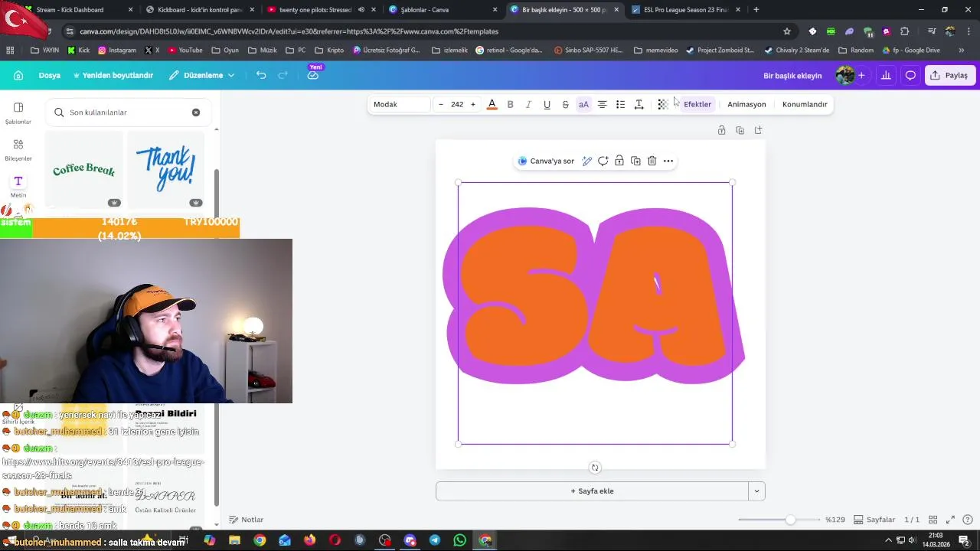Viewport: 980px width, 551px height.
Task: Increase font size with plus button
Action: coord(473,104)
